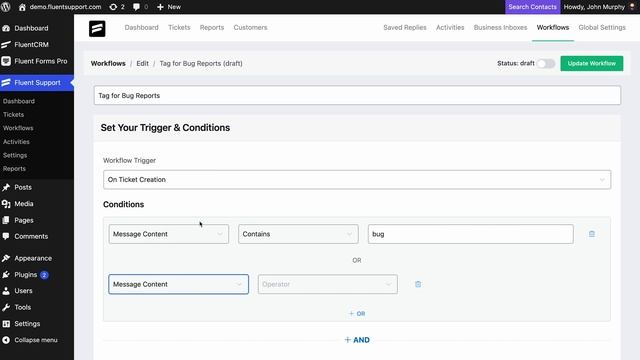Open the Contains operator dropdown
Viewport: 640px width, 360px height.
point(298,234)
